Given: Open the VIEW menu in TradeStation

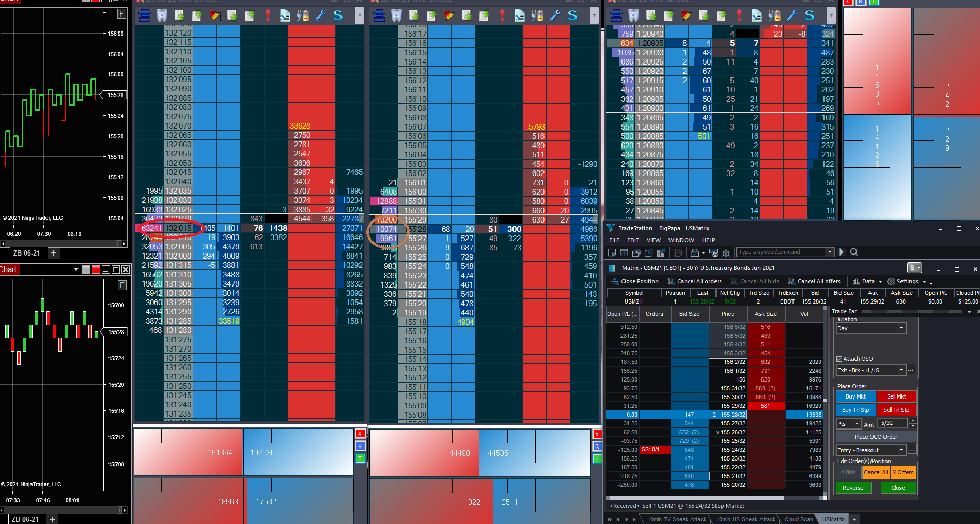Looking at the screenshot, I should pos(654,240).
